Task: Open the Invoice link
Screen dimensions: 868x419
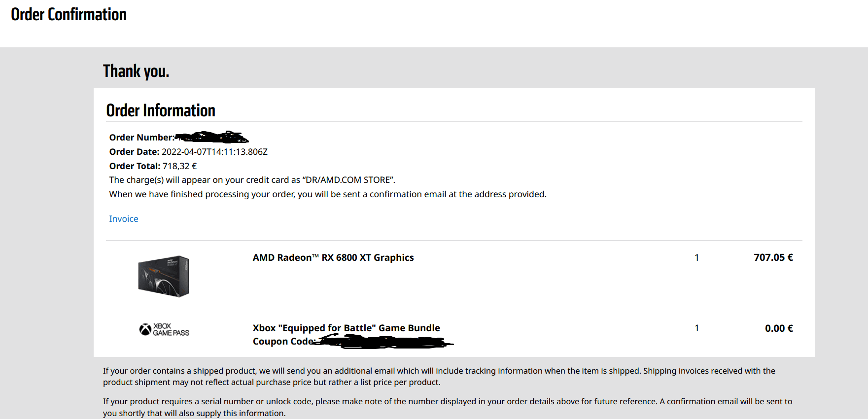Action: tap(123, 219)
